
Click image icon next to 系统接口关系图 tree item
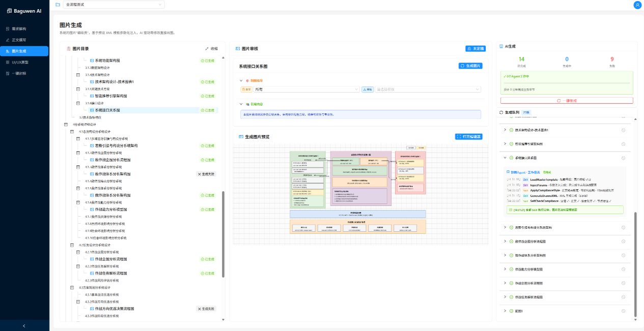click(x=92, y=110)
